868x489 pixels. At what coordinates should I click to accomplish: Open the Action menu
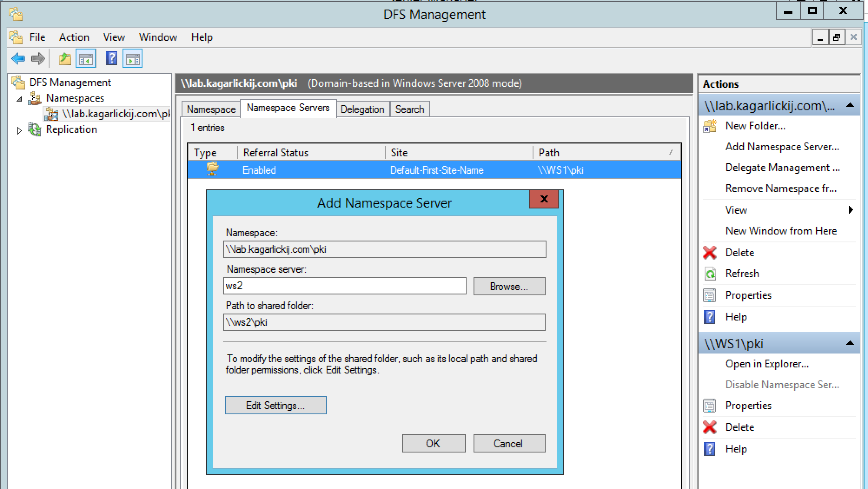74,37
